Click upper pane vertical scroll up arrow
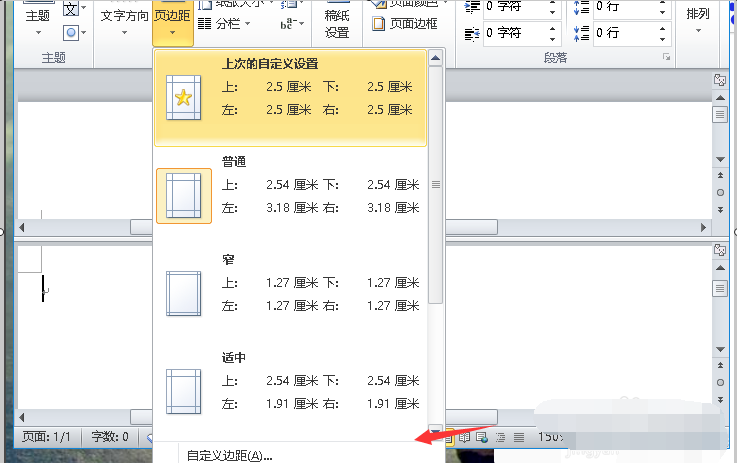This screenshot has height=463, width=737. coord(720,98)
